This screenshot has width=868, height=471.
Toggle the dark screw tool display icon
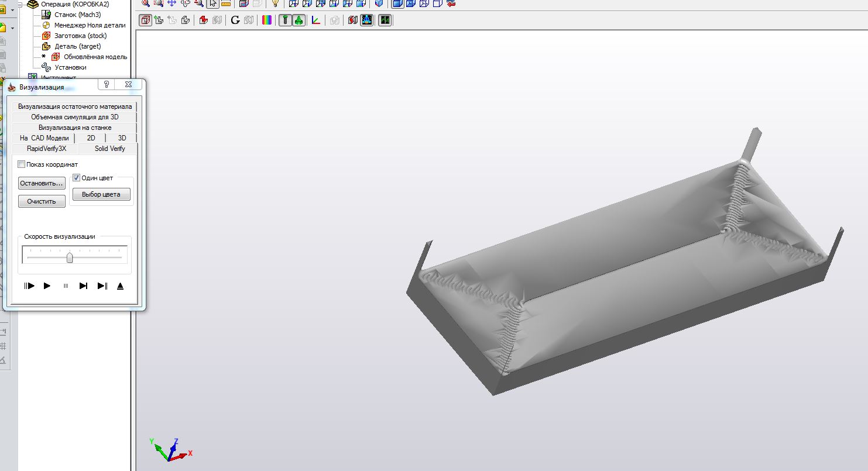(286, 20)
